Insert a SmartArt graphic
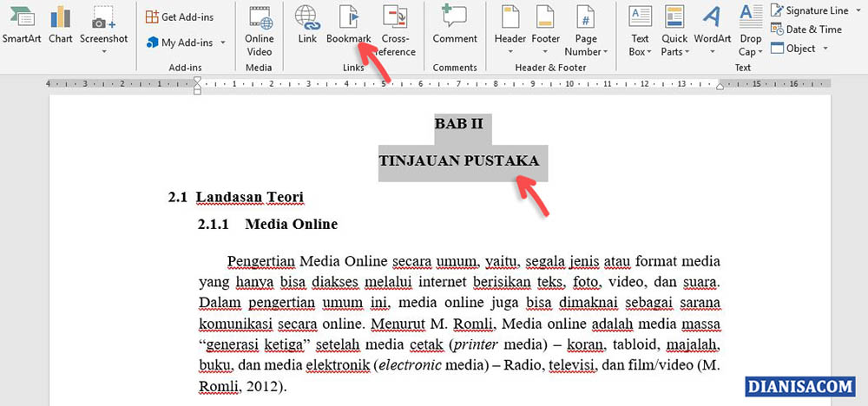868x406 pixels. point(22,25)
